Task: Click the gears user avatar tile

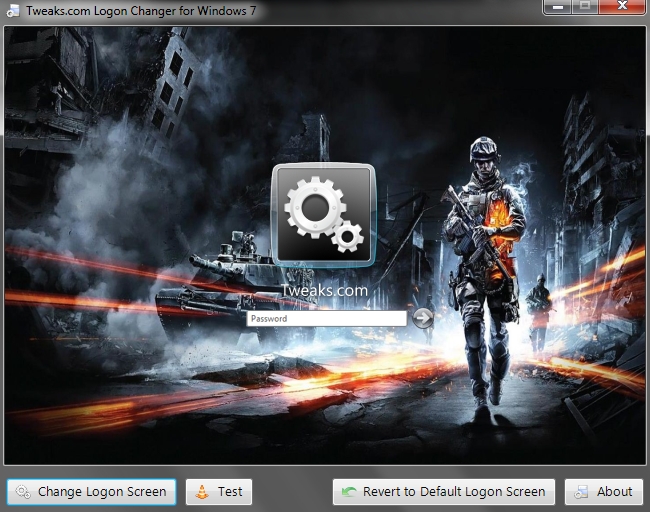Action: pos(324,214)
